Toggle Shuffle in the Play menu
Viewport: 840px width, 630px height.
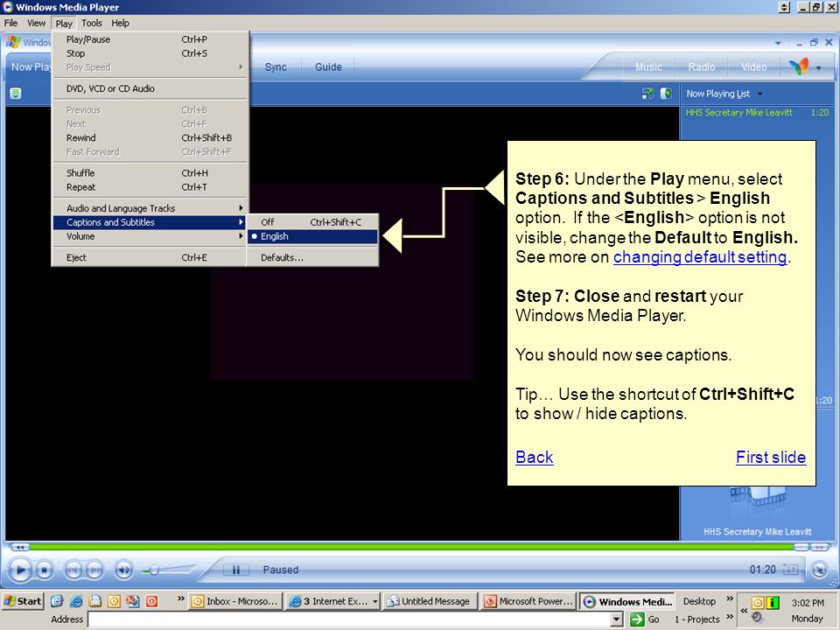(150, 173)
